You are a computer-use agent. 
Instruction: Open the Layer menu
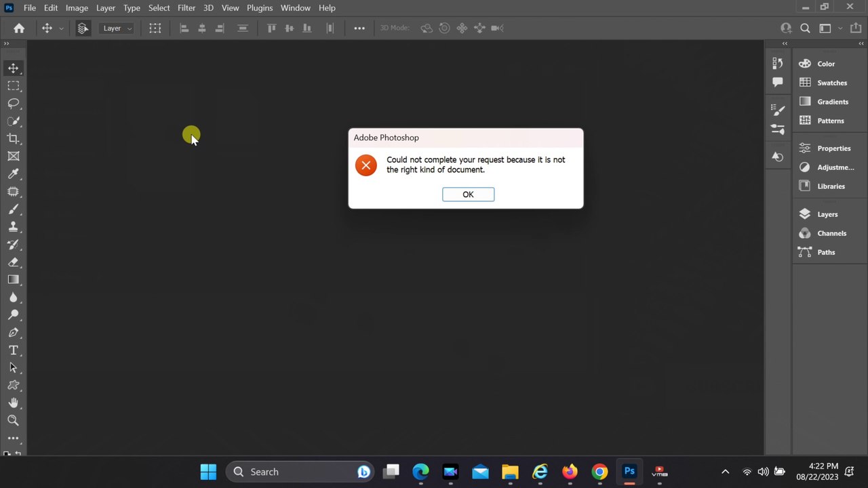106,7
